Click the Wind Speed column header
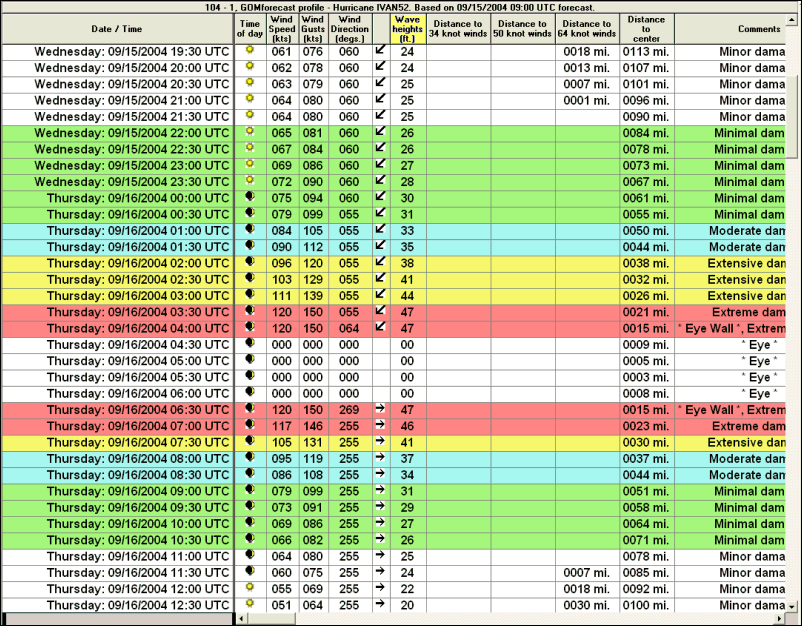Viewport: 802px width, 626px height. (281, 29)
